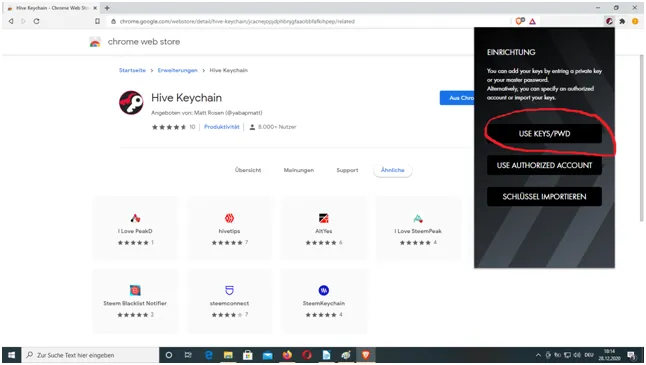Open the volume control in system tray
646x365 pixels.
tap(577, 355)
